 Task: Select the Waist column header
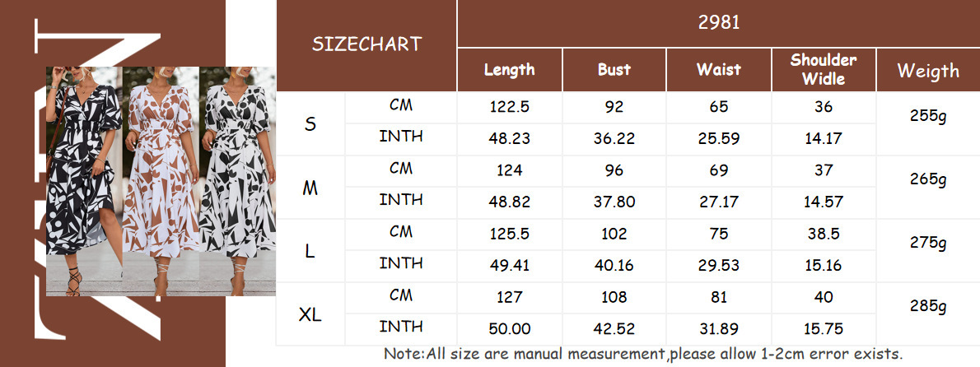pos(719,70)
